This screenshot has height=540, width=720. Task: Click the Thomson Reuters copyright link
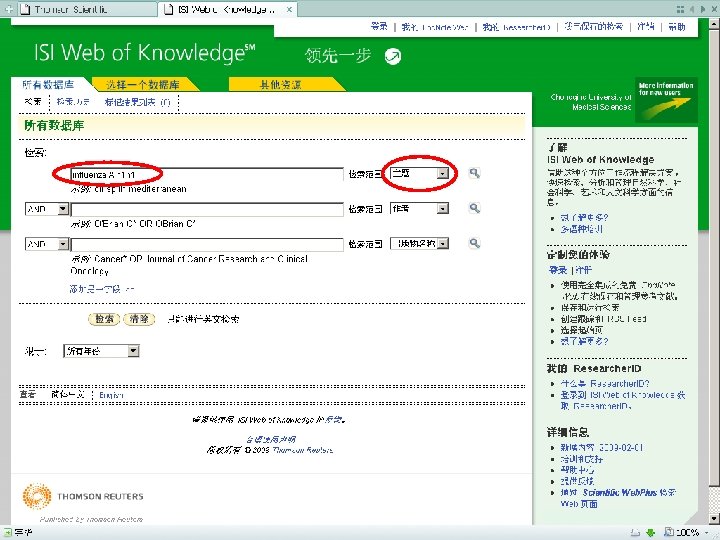[303, 450]
